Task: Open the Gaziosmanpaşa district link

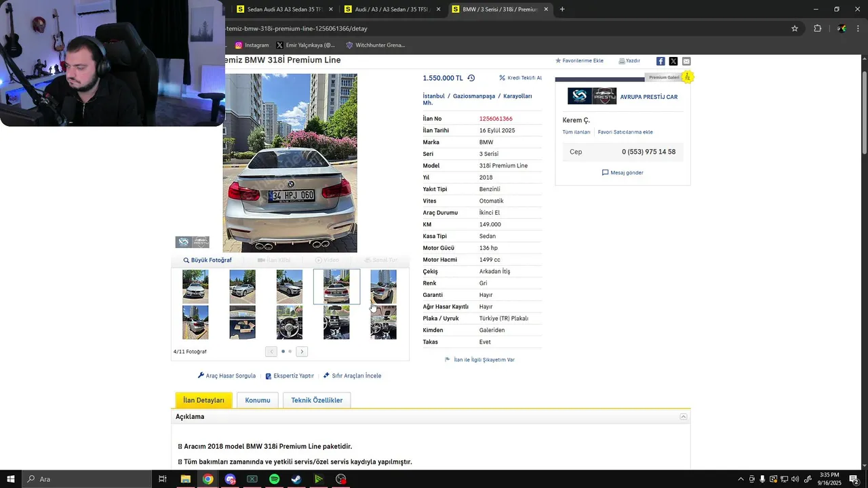Action: coord(474,96)
